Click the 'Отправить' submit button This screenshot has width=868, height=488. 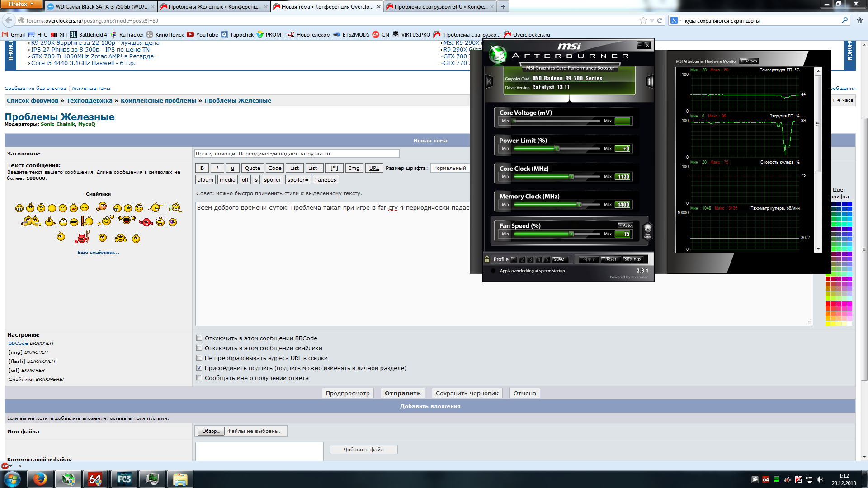tap(402, 393)
